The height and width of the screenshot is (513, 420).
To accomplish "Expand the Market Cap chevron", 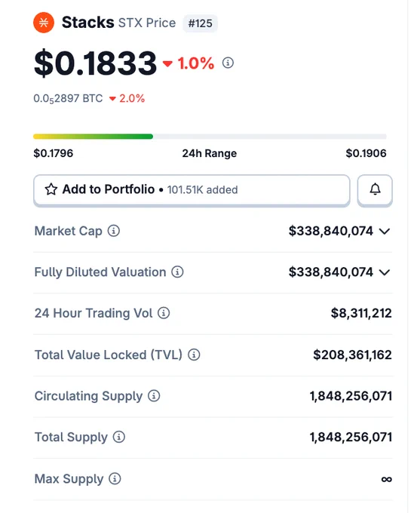I will [385, 232].
